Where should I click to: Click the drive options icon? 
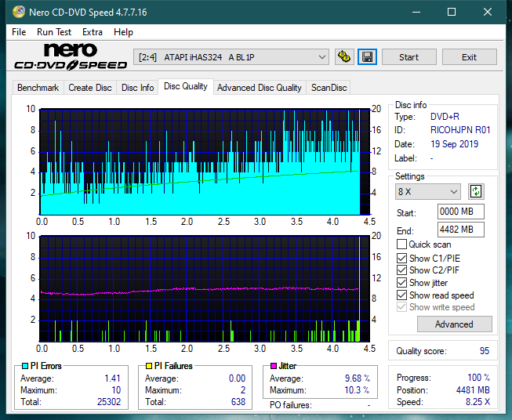pos(344,57)
